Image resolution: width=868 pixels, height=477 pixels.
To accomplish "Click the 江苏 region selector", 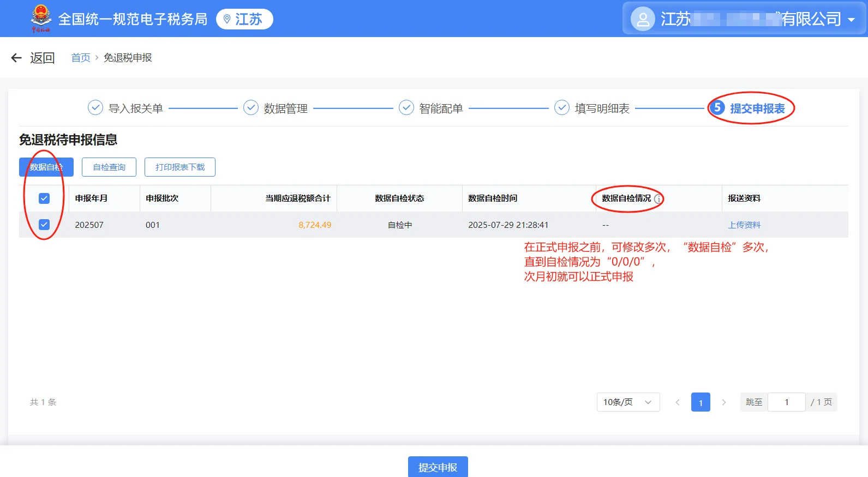I will pyautogui.click(x=244, y=19).
